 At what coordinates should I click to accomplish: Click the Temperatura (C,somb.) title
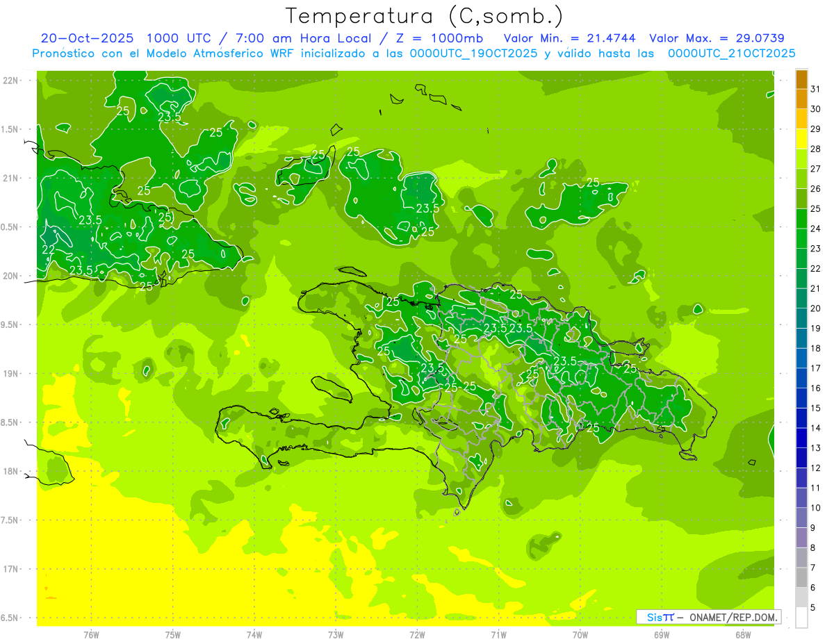pos(425,16)
